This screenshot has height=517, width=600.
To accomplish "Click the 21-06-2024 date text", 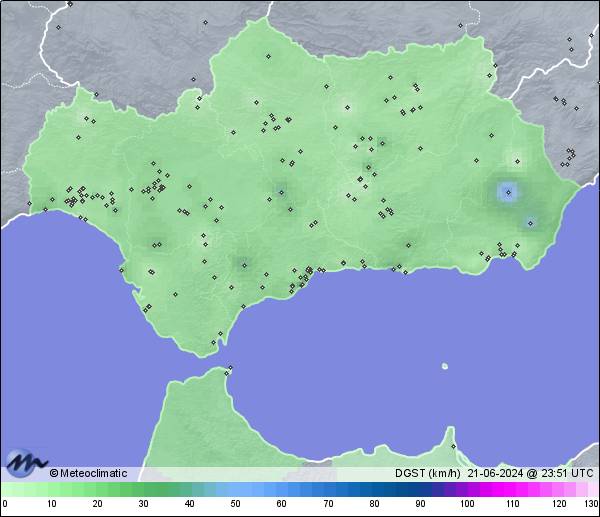I will [495, 473].
